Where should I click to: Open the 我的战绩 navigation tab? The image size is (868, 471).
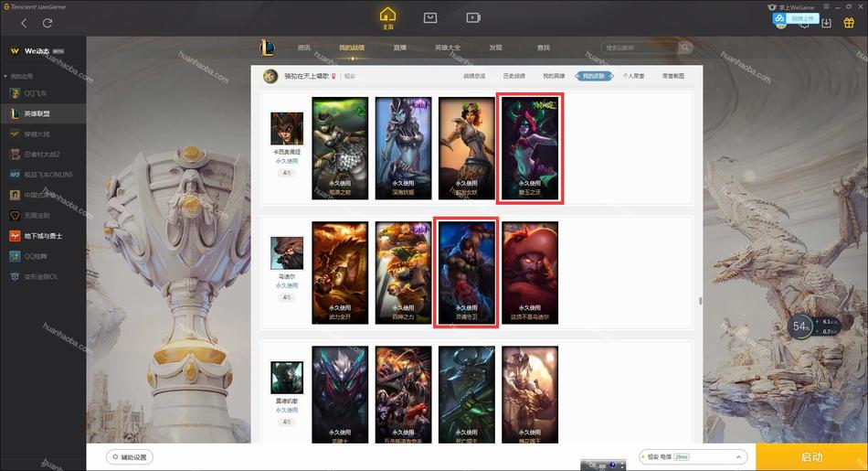click(x=352, y=48)
